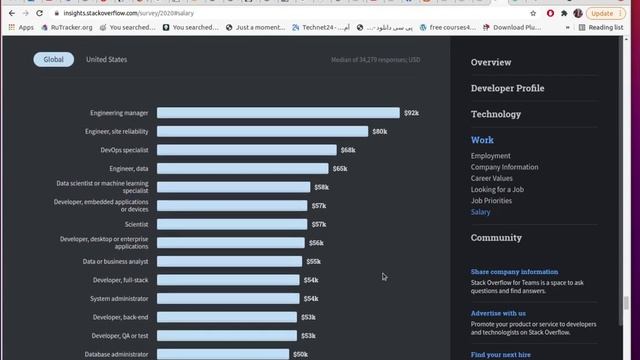Click 'Data scientist or machine learning specialist' label
This screenshot has height=360, width=640.
pos(102,187)
